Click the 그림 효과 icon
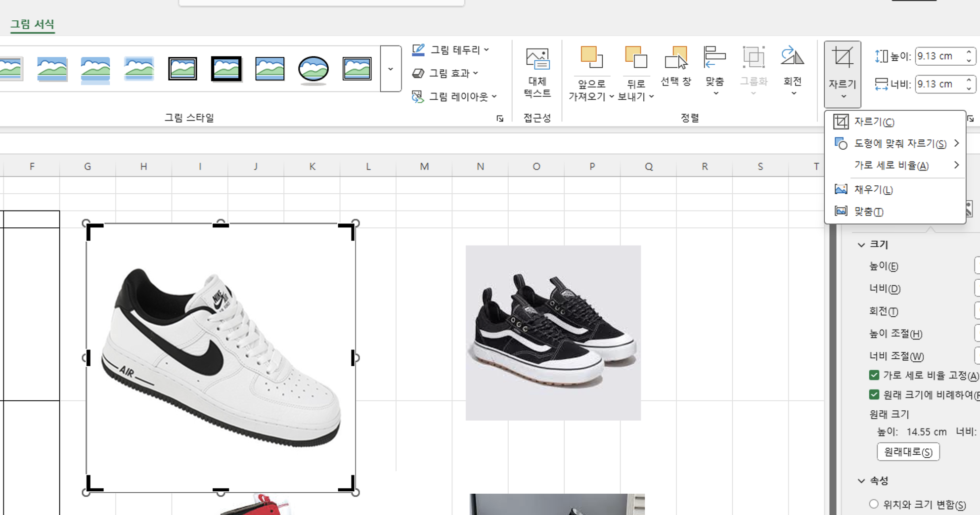The image size is (980, 515). (x=418, y=73)
